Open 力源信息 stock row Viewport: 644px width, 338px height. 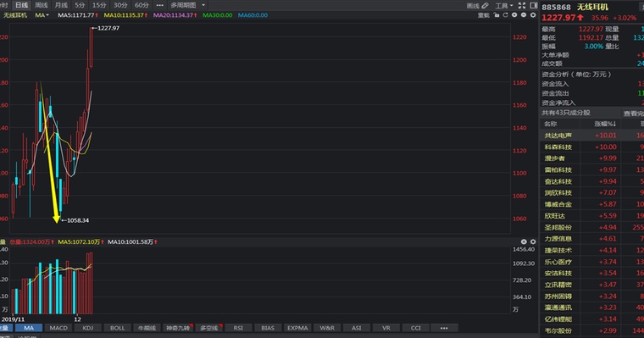click(591, 239)
